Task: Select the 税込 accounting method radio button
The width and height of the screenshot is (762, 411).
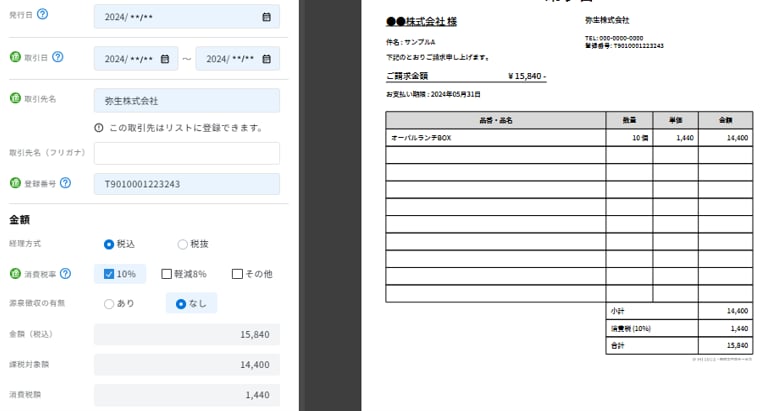Action: coord(109,244)
